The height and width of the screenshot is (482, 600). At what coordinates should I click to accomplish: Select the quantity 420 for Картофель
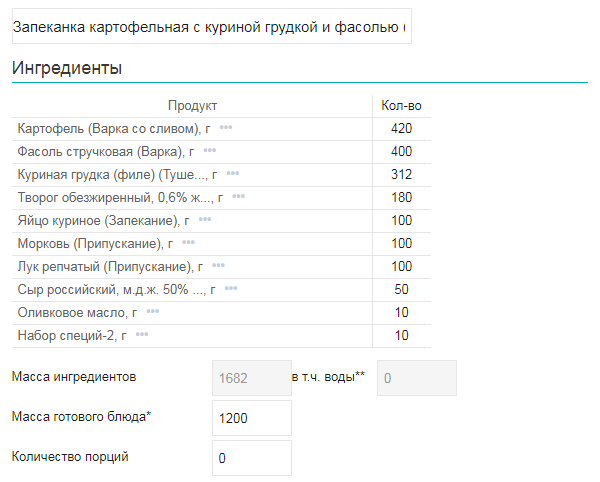[402, 128]
